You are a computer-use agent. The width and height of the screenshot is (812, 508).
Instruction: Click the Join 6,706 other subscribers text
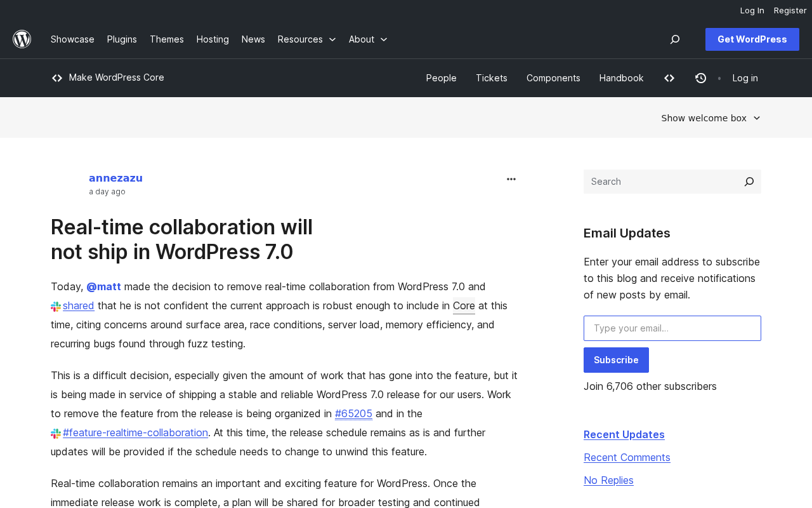(x=650, y=386)
